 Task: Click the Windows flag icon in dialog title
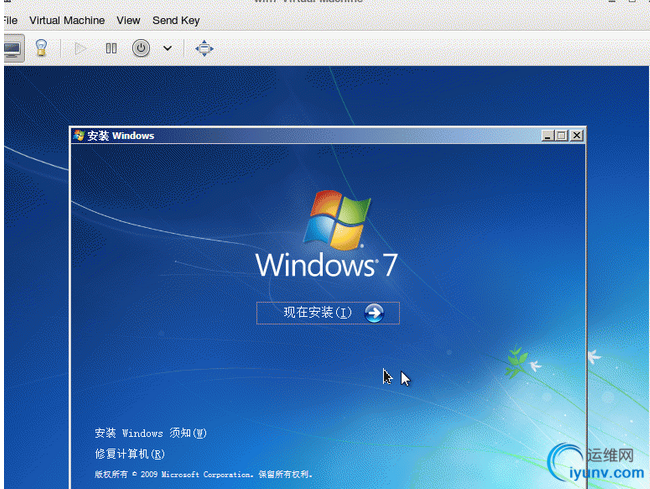79,136
